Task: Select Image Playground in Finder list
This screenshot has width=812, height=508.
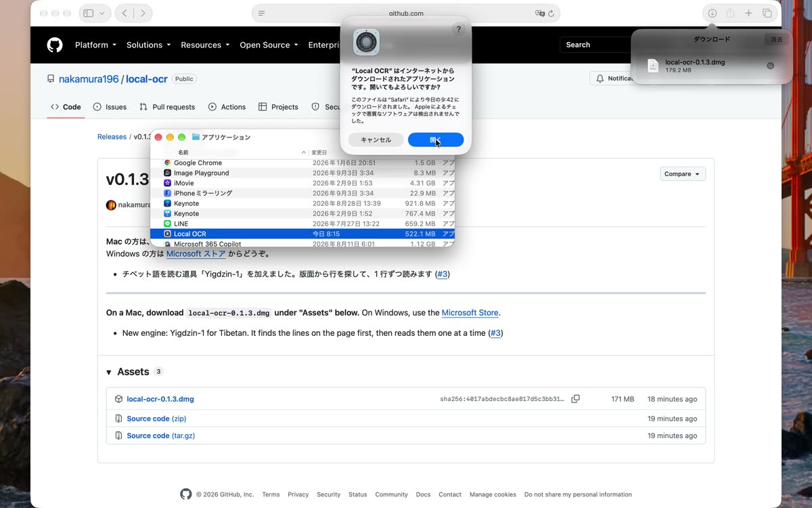Action: pos(302,173)
